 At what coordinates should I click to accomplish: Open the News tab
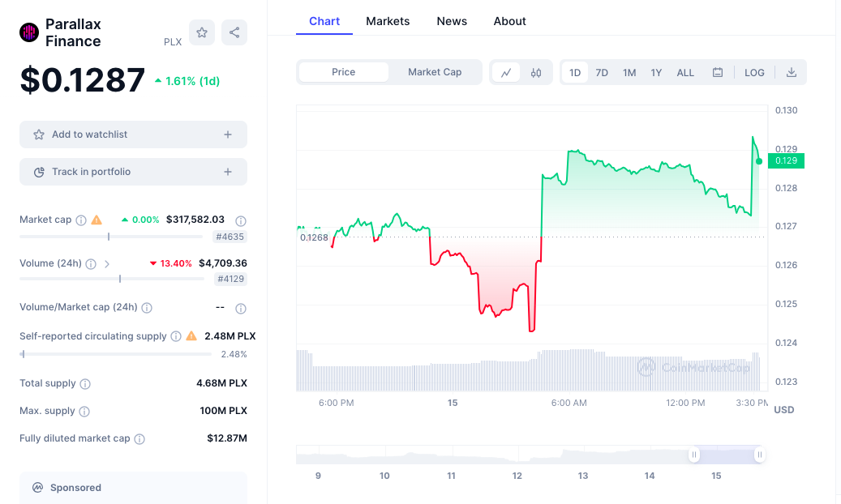click(x=452, y=21)
